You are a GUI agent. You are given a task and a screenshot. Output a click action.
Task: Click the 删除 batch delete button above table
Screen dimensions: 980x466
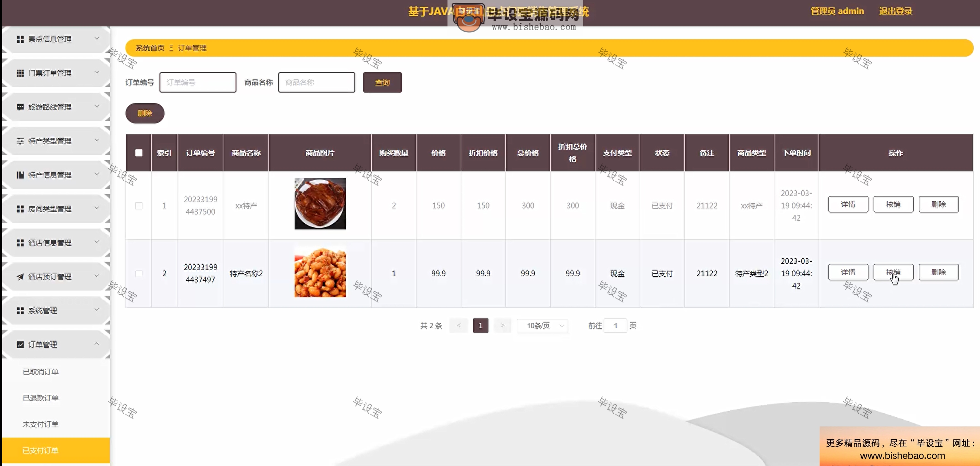pos(145,113)
